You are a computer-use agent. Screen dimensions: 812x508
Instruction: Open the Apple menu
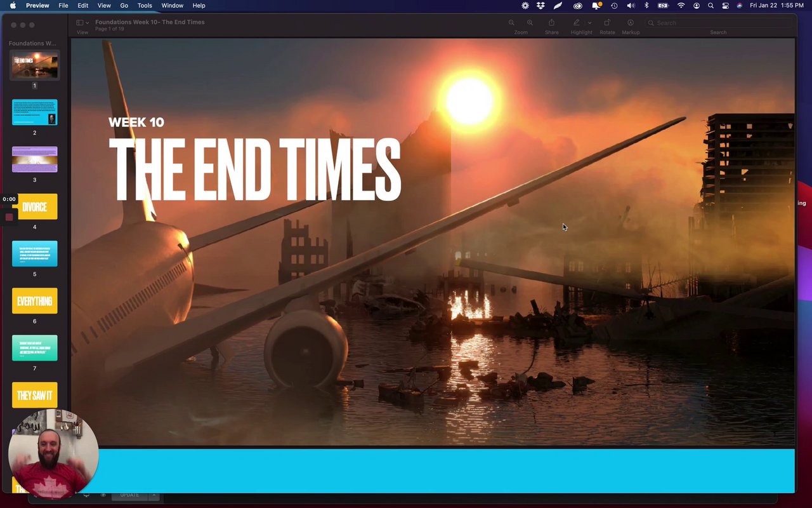[x=13, y=5]
